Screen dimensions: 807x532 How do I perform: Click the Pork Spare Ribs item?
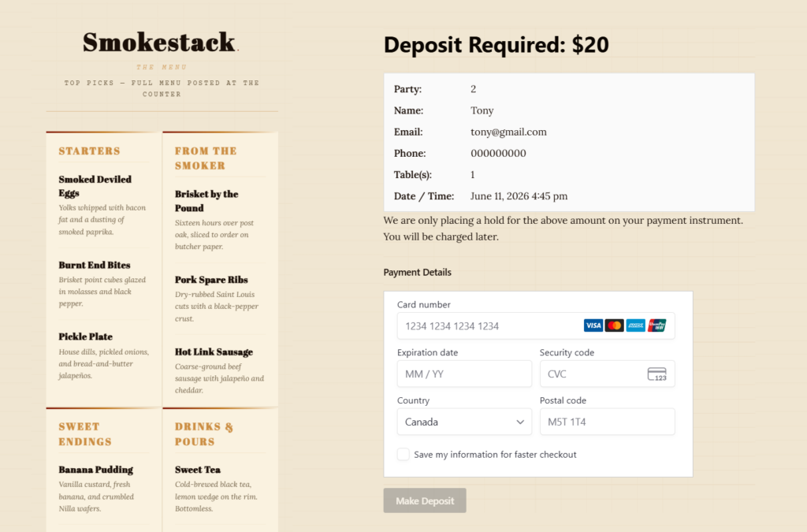pos(211,279)
